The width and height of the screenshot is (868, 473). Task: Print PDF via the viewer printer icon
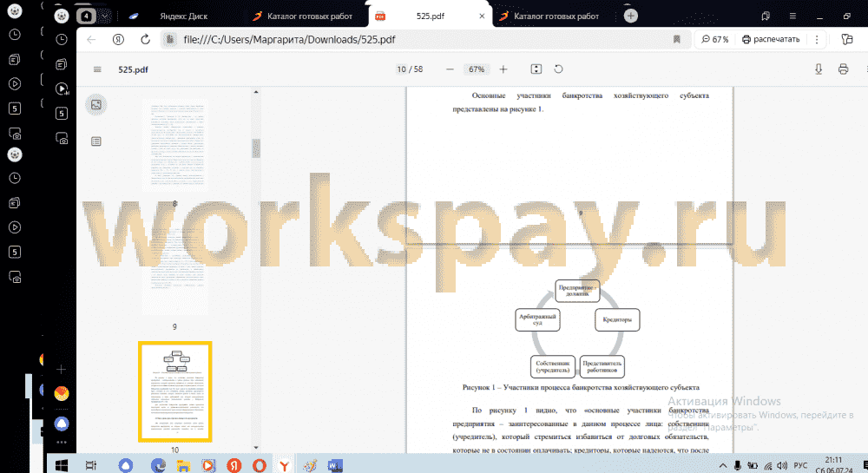[x=843, y=69]
